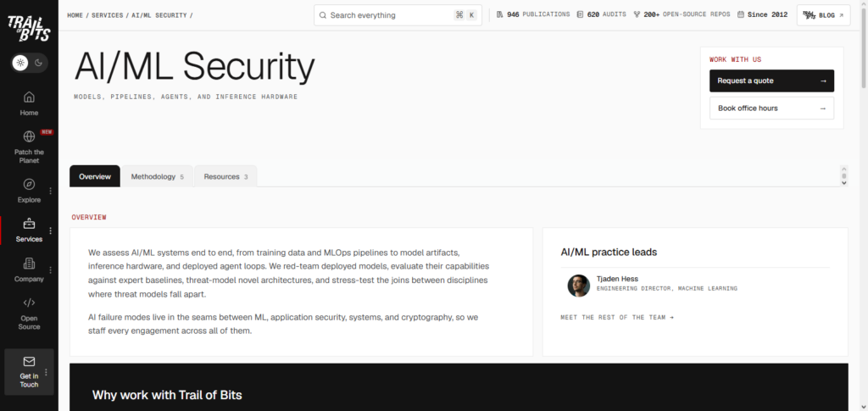868x411 pixels.
Task: Expand Explore submenu three-dot handle
Action: 50,191
